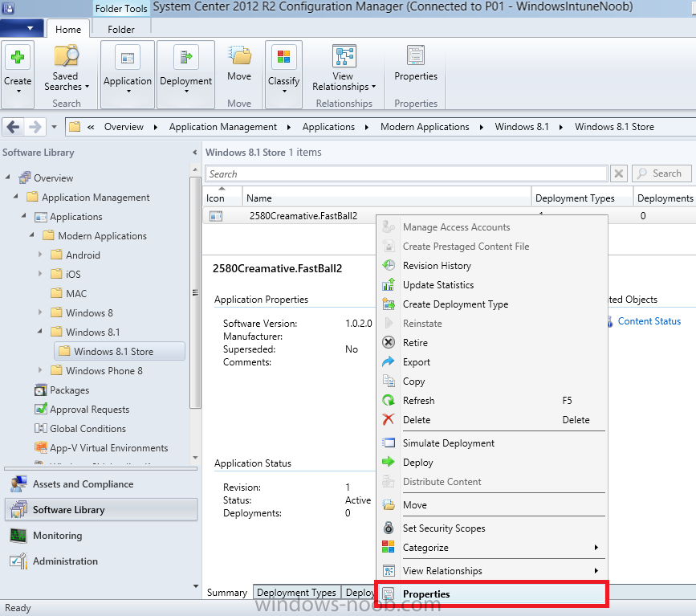The height and width of the screenshot is (616, 696).
Task: Click the Approval Requests node icon
Action: (x=40, y=409)
